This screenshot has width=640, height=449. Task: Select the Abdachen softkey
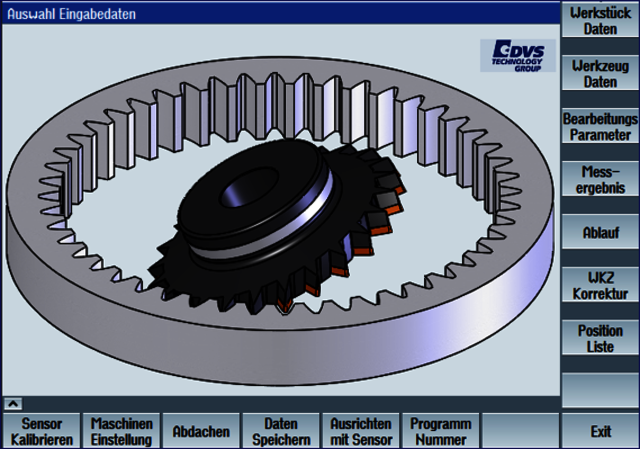pos(201,431)
